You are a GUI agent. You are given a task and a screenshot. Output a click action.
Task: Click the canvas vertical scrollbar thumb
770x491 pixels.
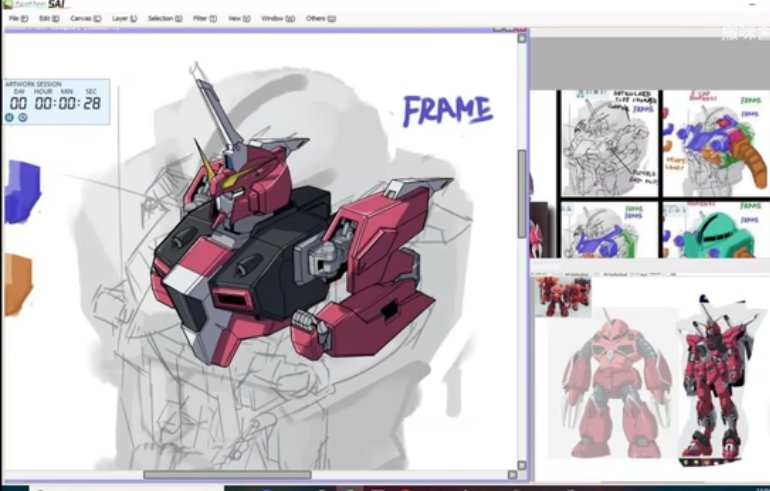522,194
